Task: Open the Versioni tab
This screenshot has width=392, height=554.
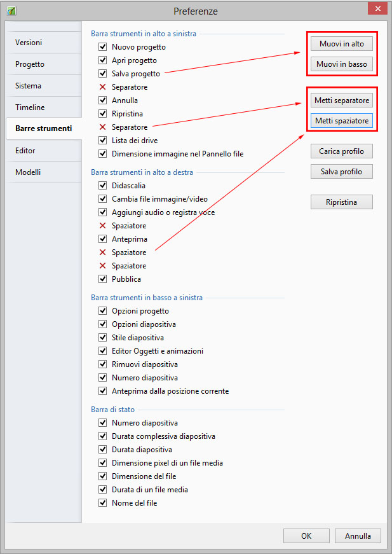Action: (29, 43)
